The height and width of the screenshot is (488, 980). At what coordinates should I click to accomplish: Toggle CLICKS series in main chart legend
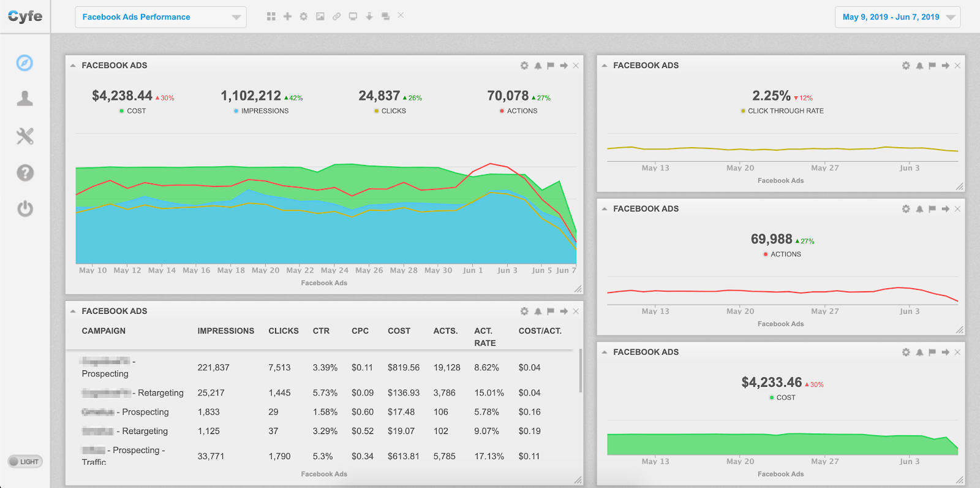[390, 111]
